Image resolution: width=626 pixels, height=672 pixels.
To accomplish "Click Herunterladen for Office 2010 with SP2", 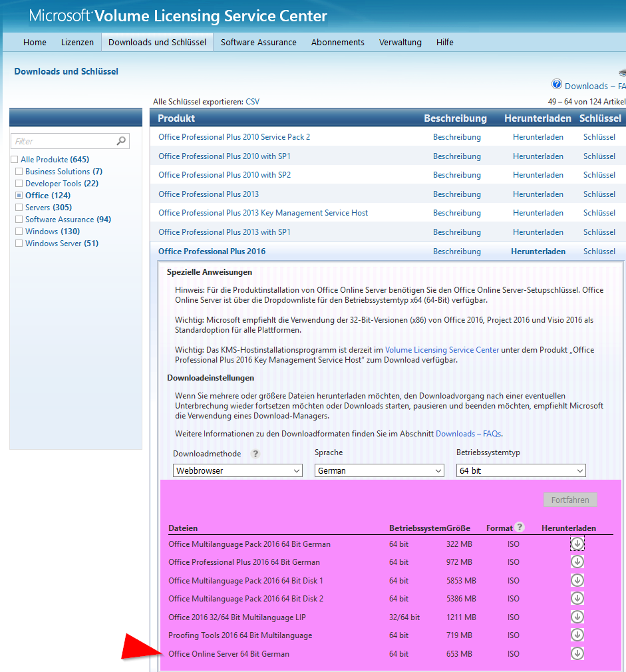I will pos(538,175).
